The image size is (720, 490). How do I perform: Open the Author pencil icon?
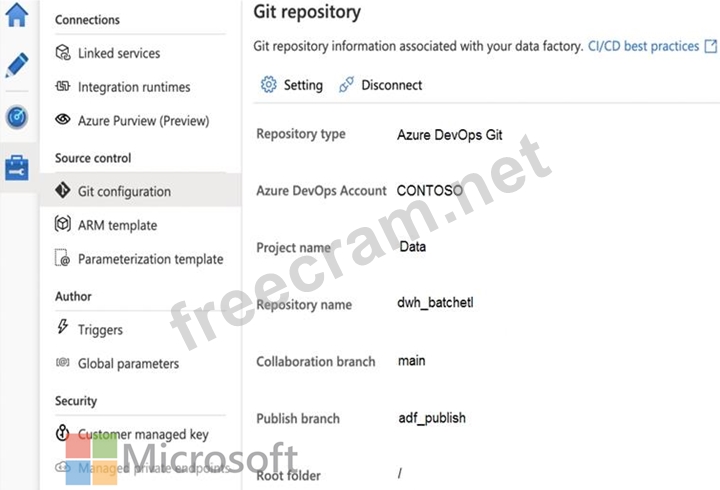point(17,66)
